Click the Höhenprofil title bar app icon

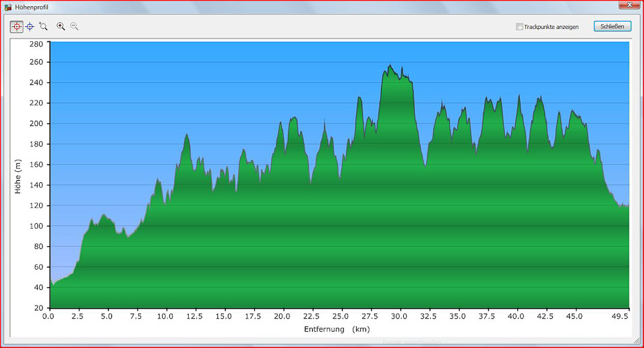coord(8,7)
